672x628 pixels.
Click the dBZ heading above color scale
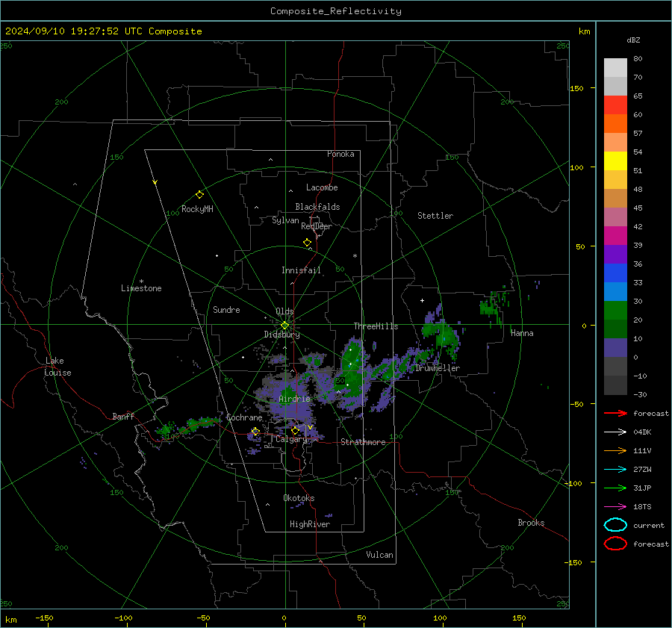[x=633, y=40]
